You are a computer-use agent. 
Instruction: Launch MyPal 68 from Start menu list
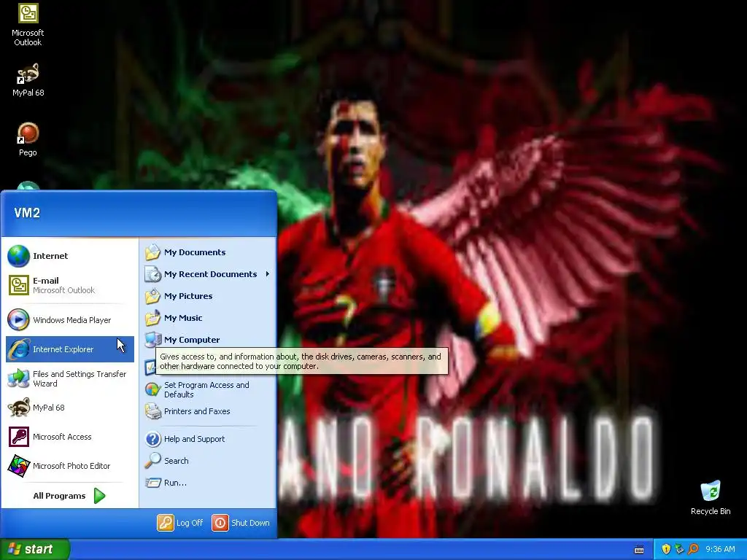69,408
